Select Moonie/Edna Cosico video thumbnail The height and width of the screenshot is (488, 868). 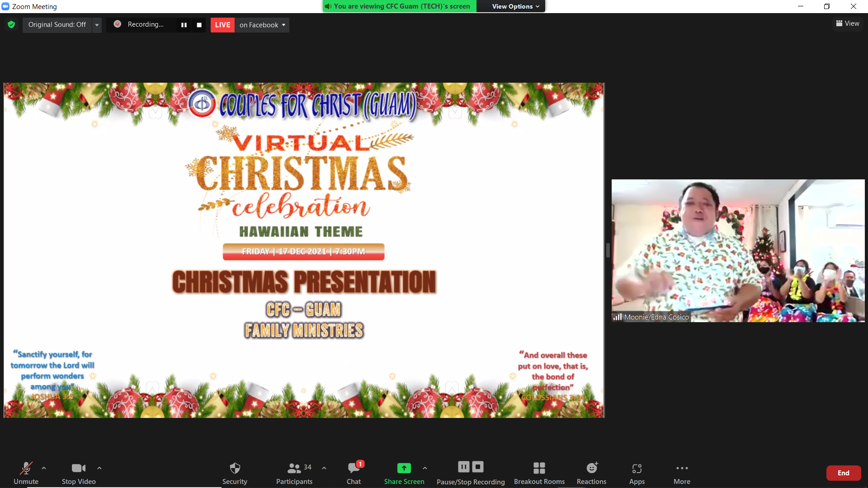click(x=738, y=250)
